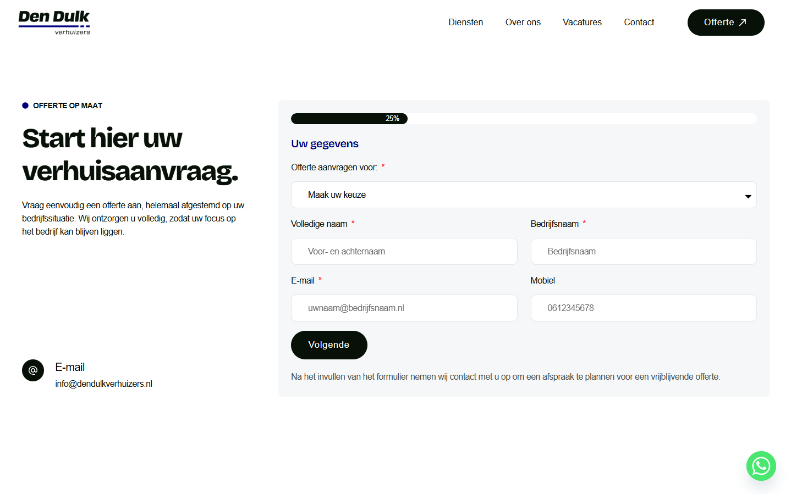Open the Vacatures page
Image resolution: width=791 pixels, height=494 pixels.
(x=582, y=22)
